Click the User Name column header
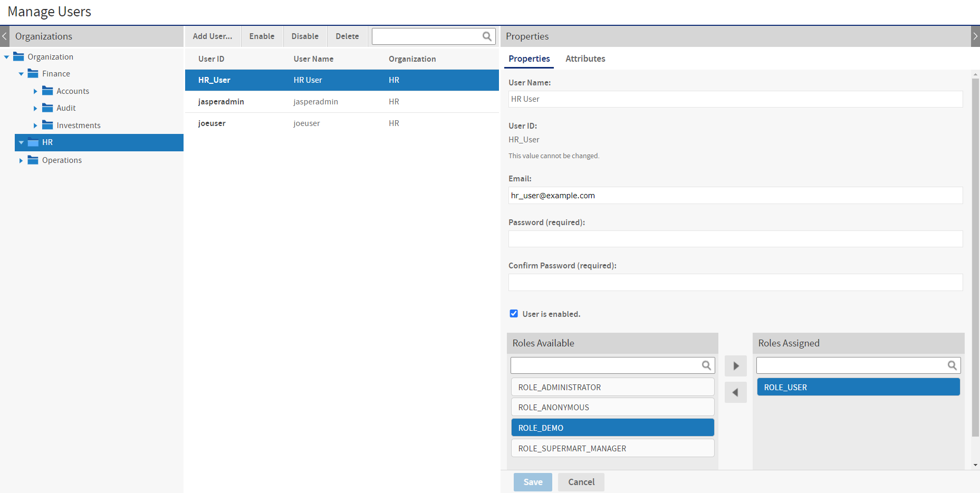Screen dimensions: 980x493 (x=313, y=59)
